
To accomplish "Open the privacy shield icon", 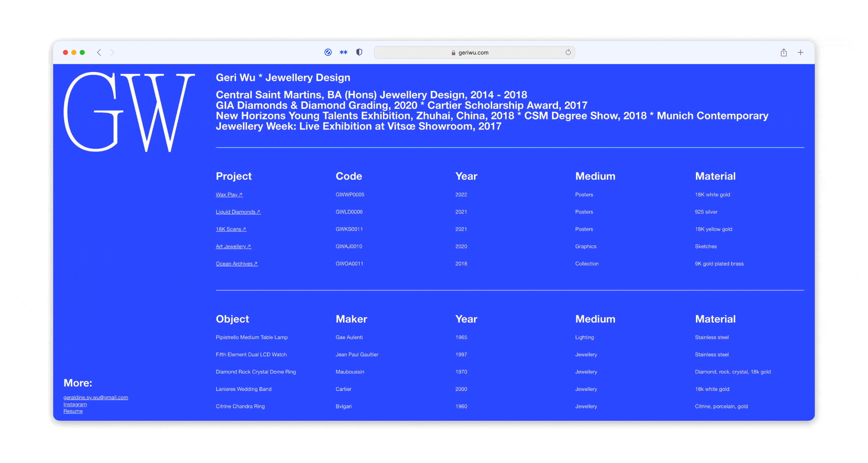I will coord(359,52).
